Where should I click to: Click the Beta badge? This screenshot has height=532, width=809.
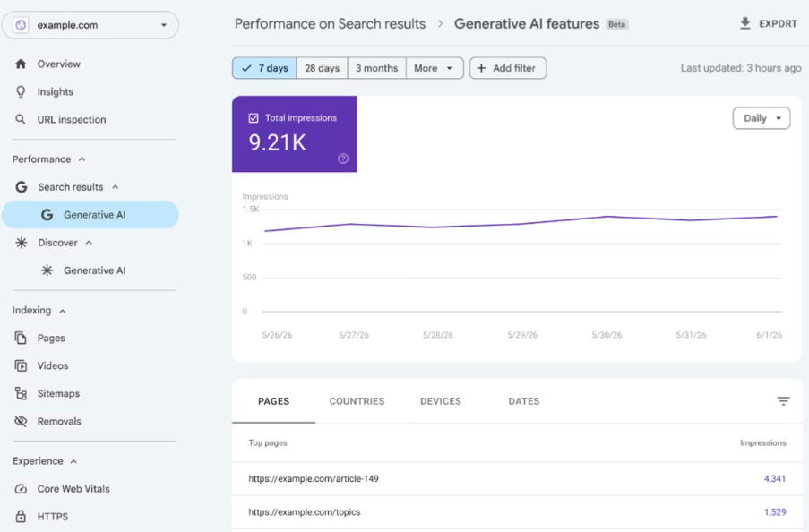(x=616, y=24)
